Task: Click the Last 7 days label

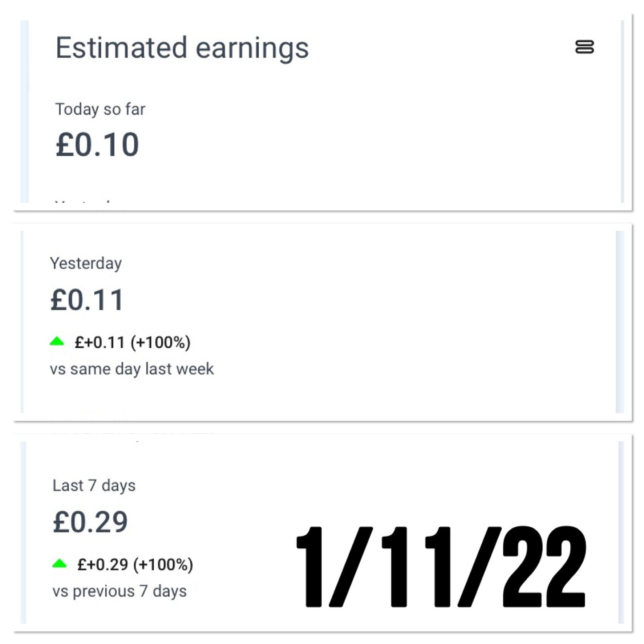Action: (x=94, y=486)
